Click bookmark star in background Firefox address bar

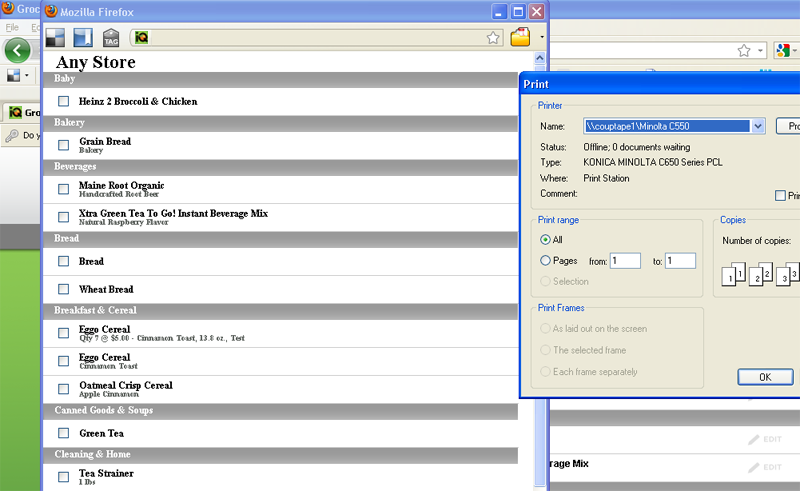[x=744, y=51]
